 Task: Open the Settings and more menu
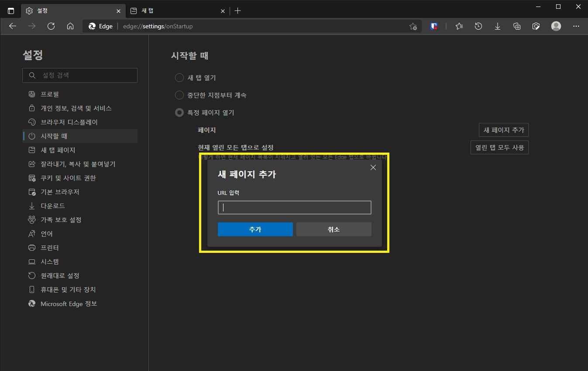(576, 26)
